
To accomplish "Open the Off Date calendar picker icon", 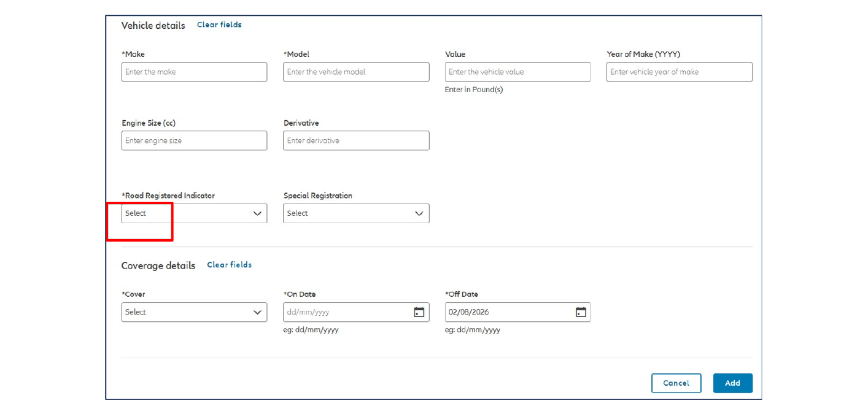I will 581,312.
